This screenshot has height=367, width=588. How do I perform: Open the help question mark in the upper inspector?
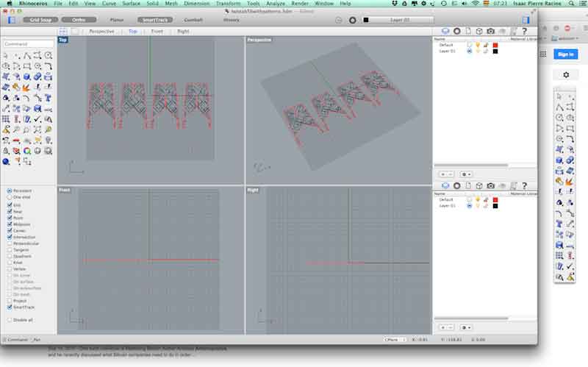524,31
